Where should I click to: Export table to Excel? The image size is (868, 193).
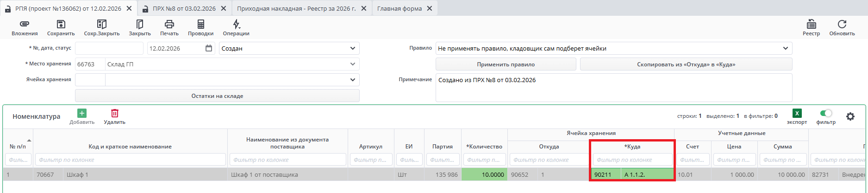click(797, 114)
